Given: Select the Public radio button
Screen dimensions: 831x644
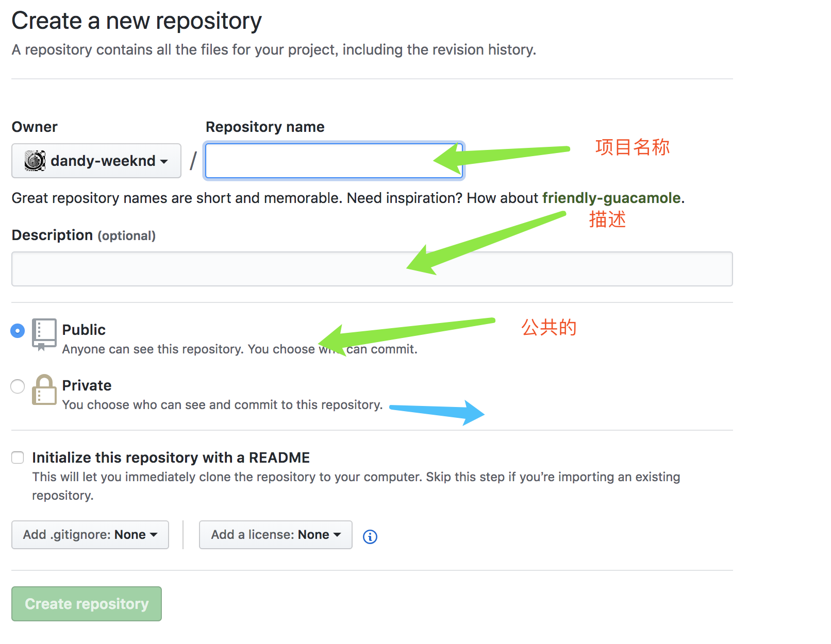Looking at the screenshot, I should pos(18,331).
